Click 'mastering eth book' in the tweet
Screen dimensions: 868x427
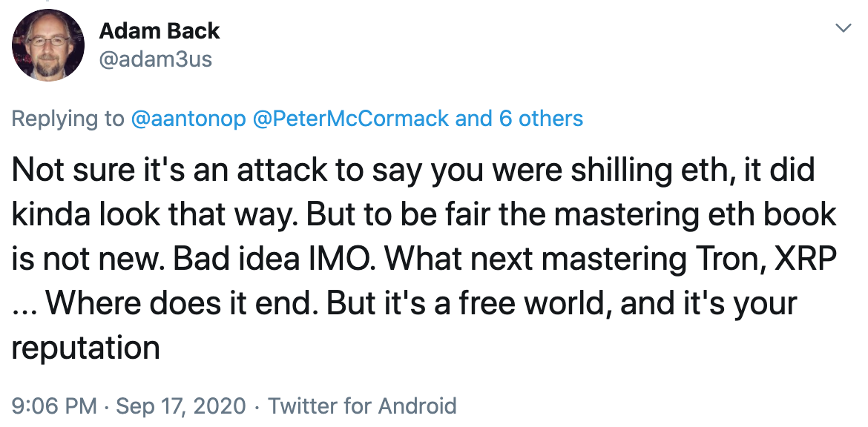tap(695, 215)
